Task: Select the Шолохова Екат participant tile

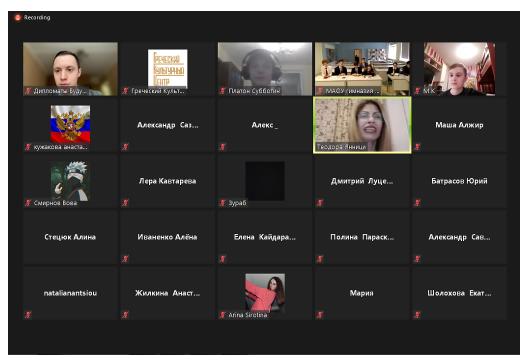Action: (x=459, y=293)
